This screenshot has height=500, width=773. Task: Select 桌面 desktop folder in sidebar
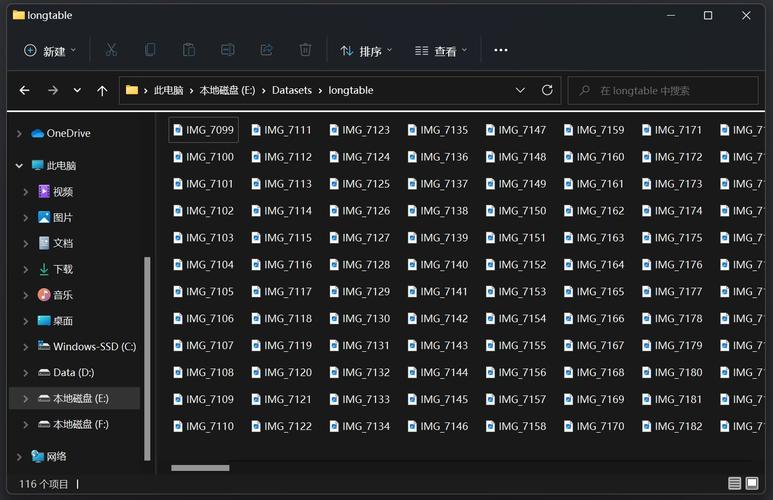point(56,321)
